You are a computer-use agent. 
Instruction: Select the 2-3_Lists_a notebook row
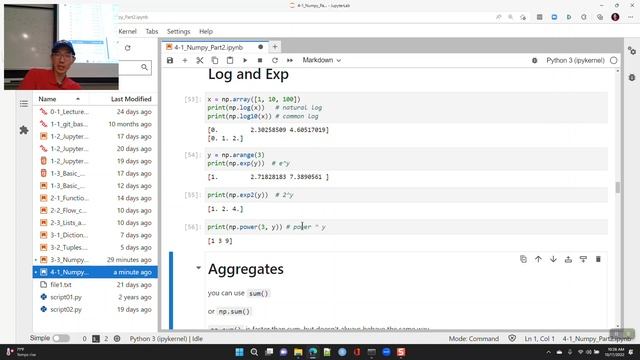point(95,223)
